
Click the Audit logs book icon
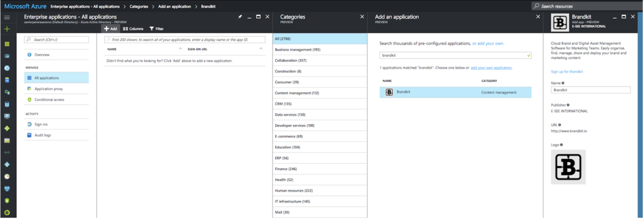click(29, 135)
